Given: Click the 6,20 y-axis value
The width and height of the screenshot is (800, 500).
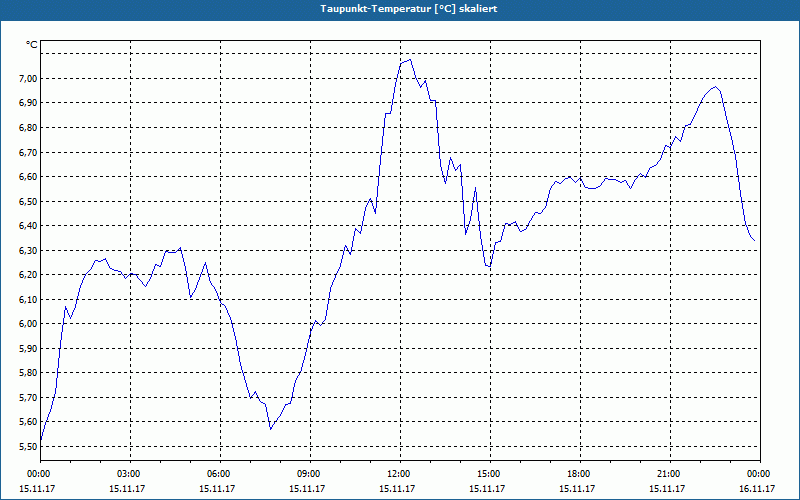Looking at the screenshot, I should [x=28, y=275].
